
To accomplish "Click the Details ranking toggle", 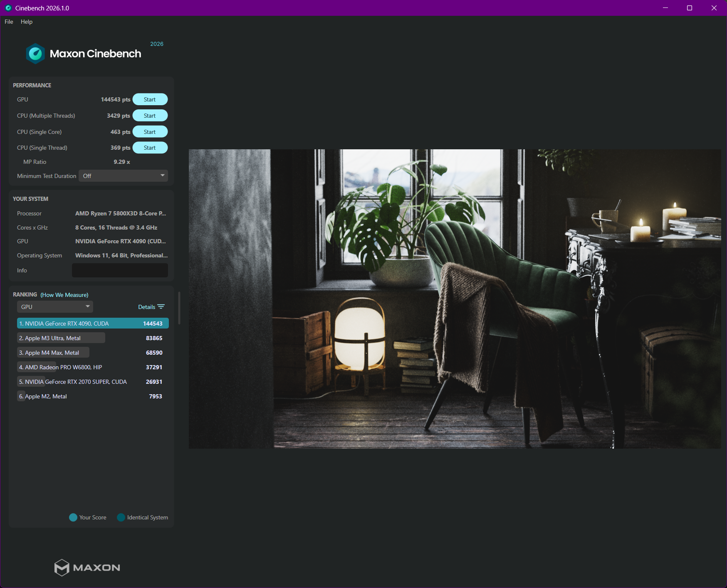I will [x=151, y=307].
